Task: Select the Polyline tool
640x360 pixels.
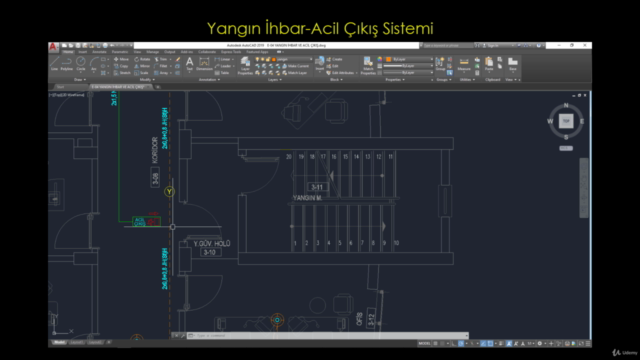Action: point(67,64)
